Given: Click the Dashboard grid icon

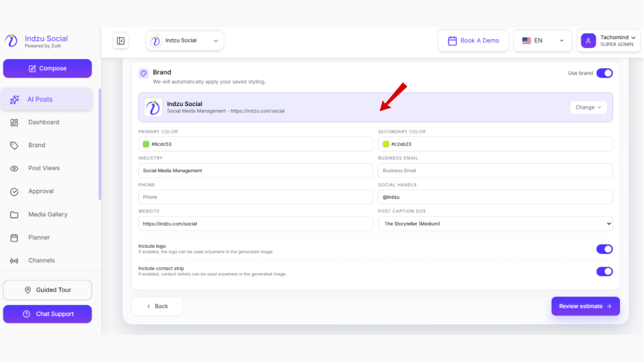Looking at the screenshot, I should pos(14,123).
